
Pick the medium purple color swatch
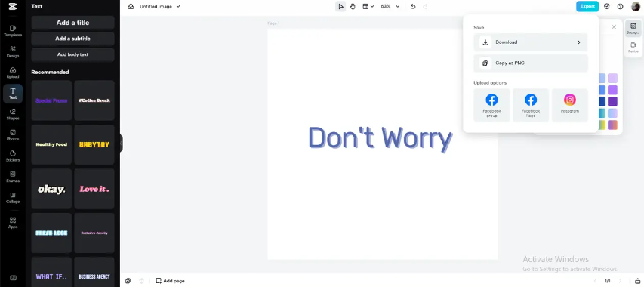tap(612, 90)
